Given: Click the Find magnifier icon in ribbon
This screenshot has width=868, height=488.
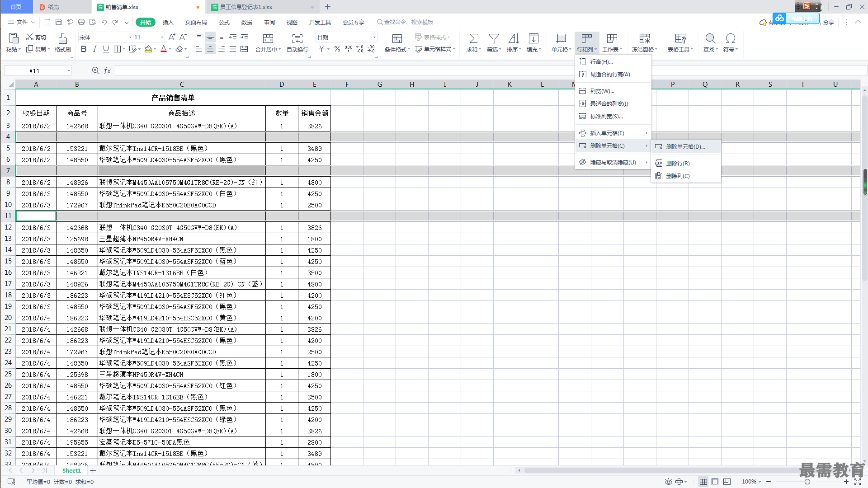Looking at the screenshot, I should [x=710, y=38].
